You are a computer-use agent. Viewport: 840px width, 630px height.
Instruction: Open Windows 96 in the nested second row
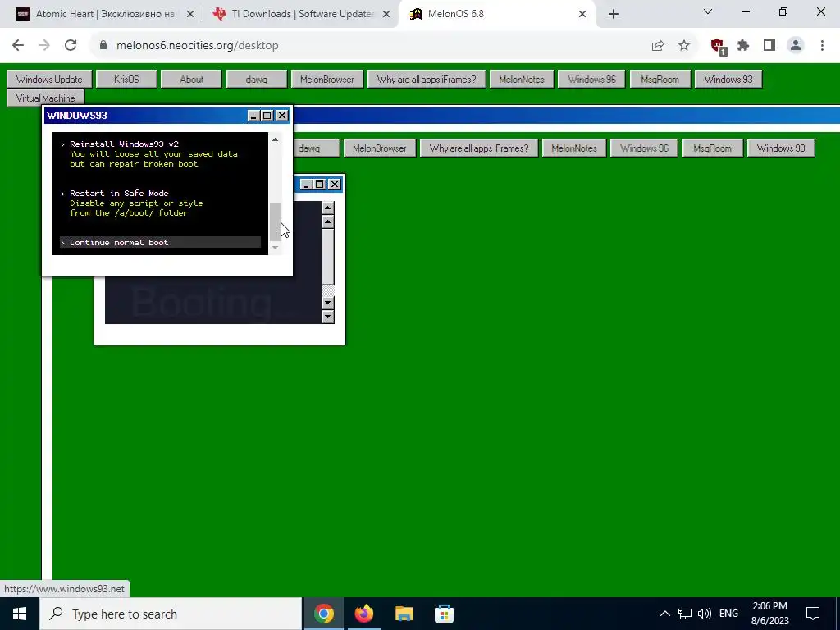(644, 148)
